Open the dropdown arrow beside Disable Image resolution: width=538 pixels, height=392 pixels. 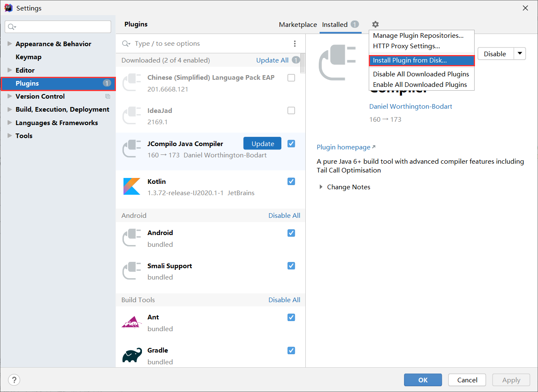[520, 53]
